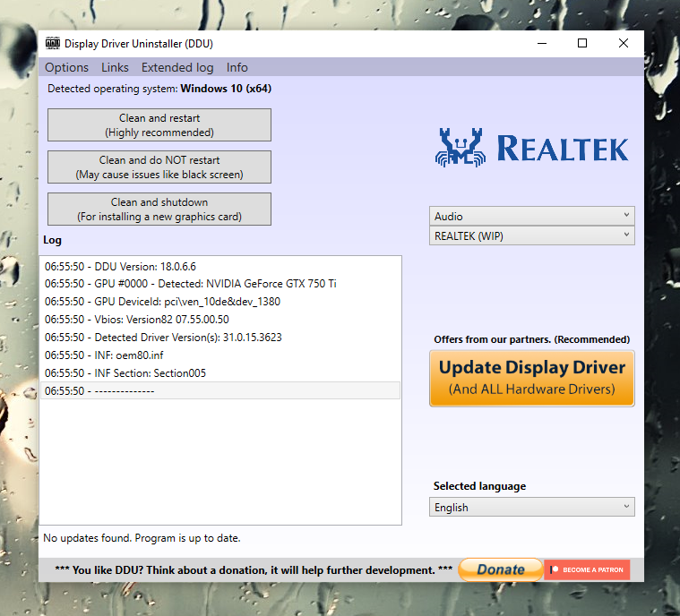Screen dimensions: 680x616
Task: Click the Become a Patron button
Action: pos(587,569)
